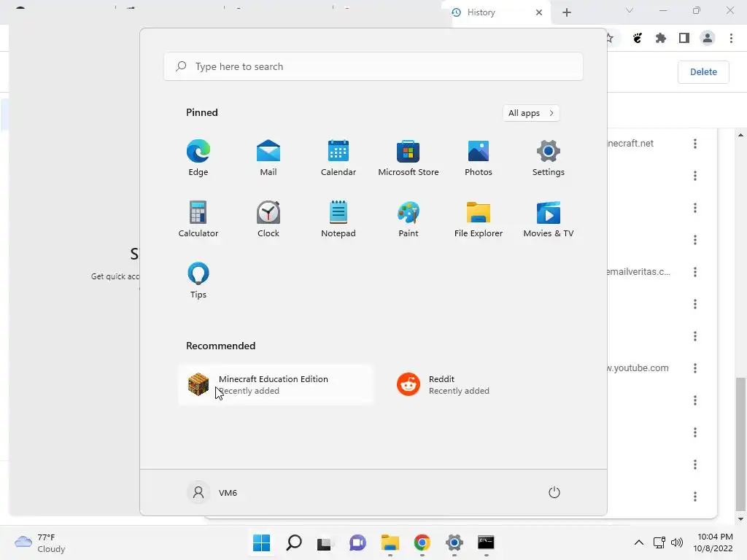Click the Windows Start button on taskbar
This screenshot has width=747, height=560.
[x=262, y=542]
